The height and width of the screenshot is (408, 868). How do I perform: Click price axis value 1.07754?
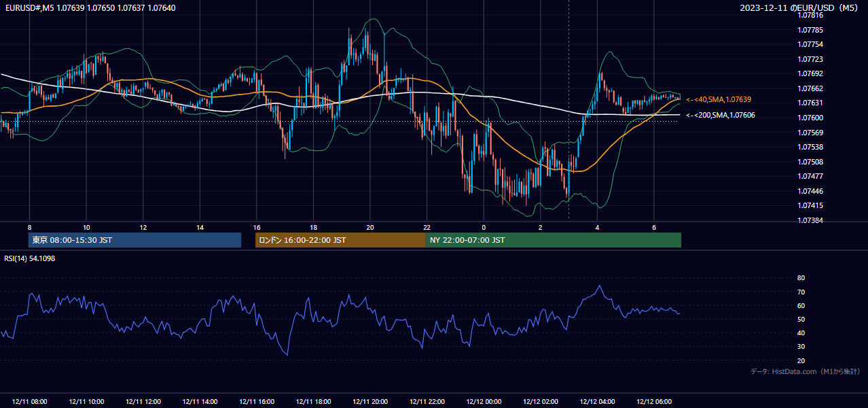click(811, 44)
